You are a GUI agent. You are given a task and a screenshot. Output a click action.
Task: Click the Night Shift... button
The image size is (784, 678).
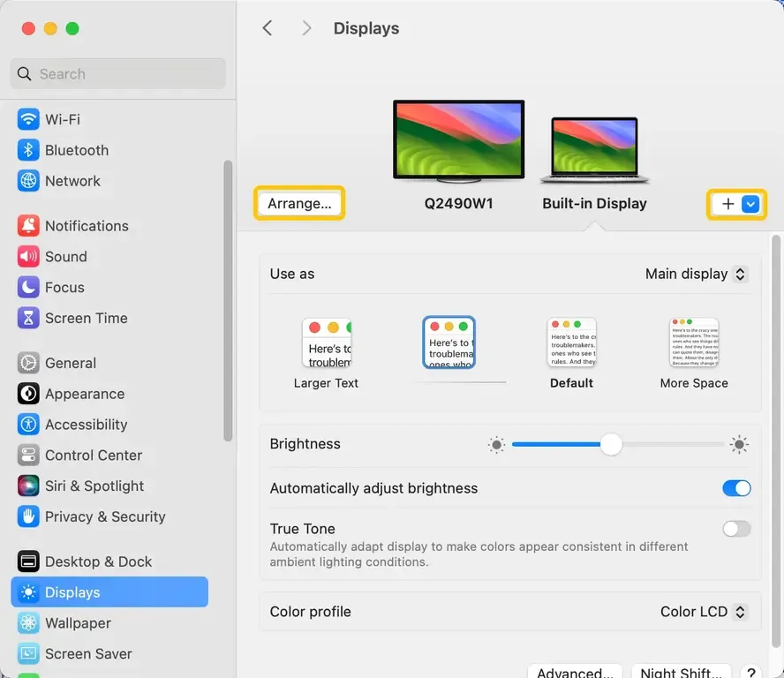coord(681,672)
